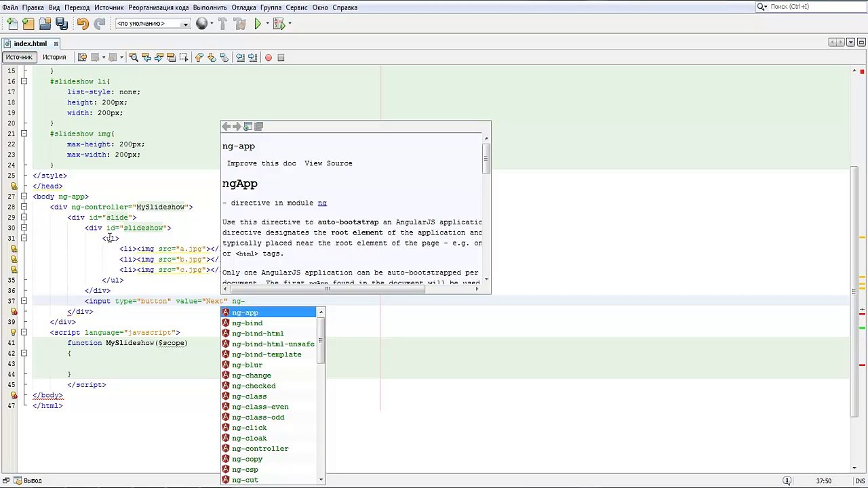Switch editor to the История view
The width and height of the screenshot is (868, 488).
[x=54, y=57]
